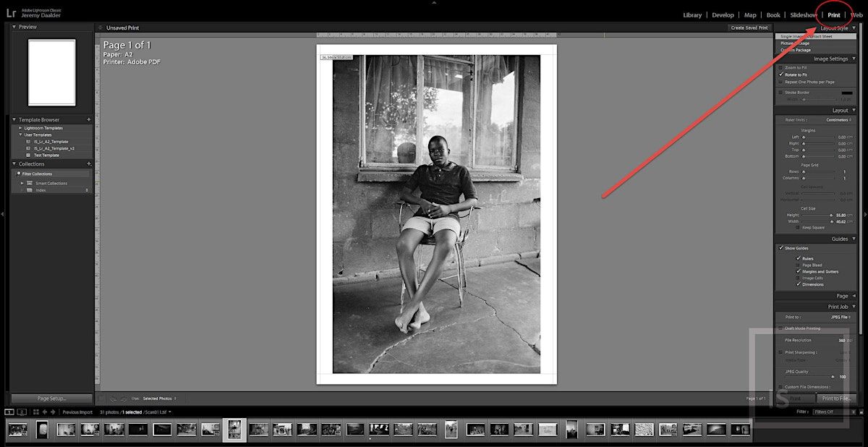
Task: Open second window display icon 2
Action: pyautogui.click(x=22, y=412)
